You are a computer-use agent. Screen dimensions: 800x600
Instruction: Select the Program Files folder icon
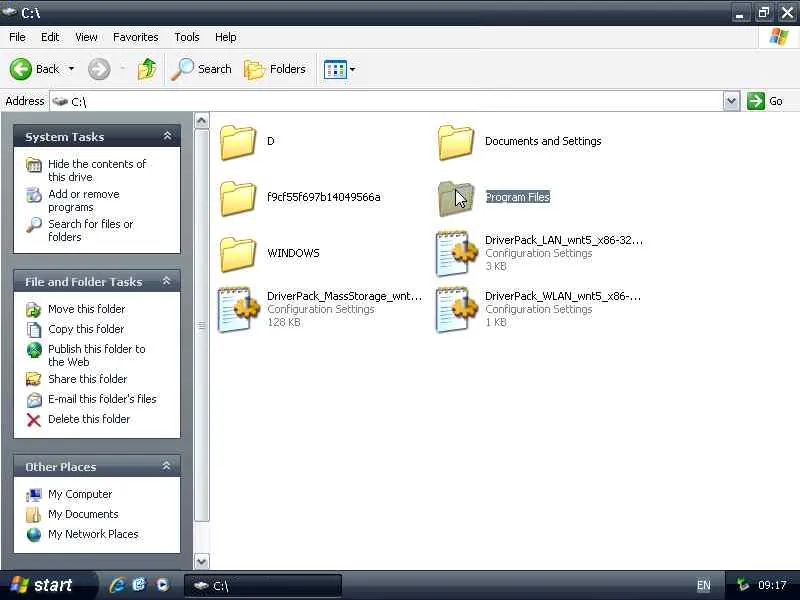pyautogui.click(x=456, y=198)
